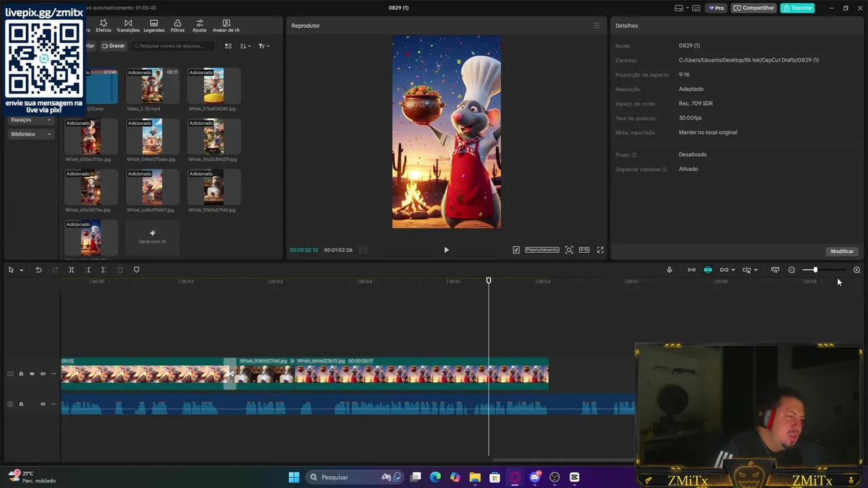Toggle the highlighted auto snapping button
The image size is (868, 488).
click(707, 270)
